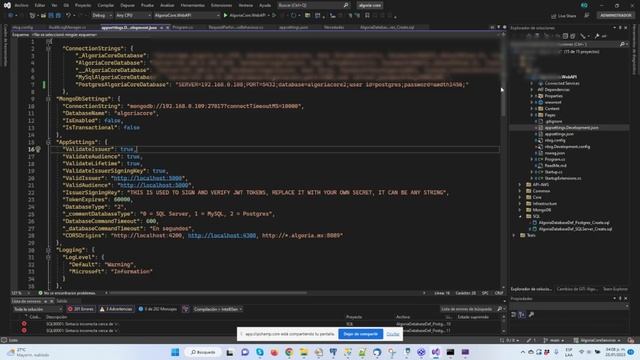Image resolution: width=640 pixels, height=360 pixels.
Task: Click the wrench properties icon in Solution Explorer toolbar
Action: tap(597, 36)
